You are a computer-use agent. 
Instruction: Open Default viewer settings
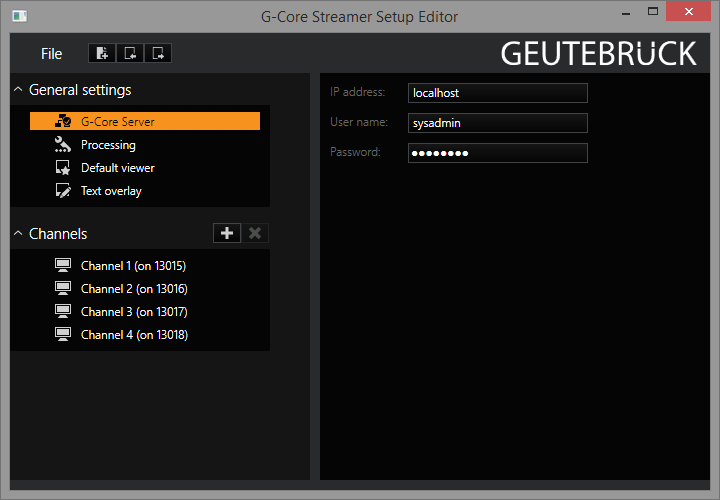[118, 168]
